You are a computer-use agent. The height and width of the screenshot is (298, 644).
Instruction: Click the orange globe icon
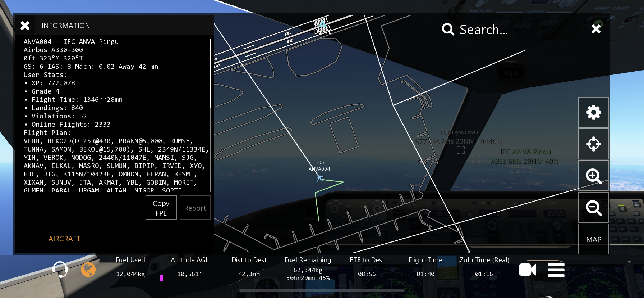pos(88,270)
